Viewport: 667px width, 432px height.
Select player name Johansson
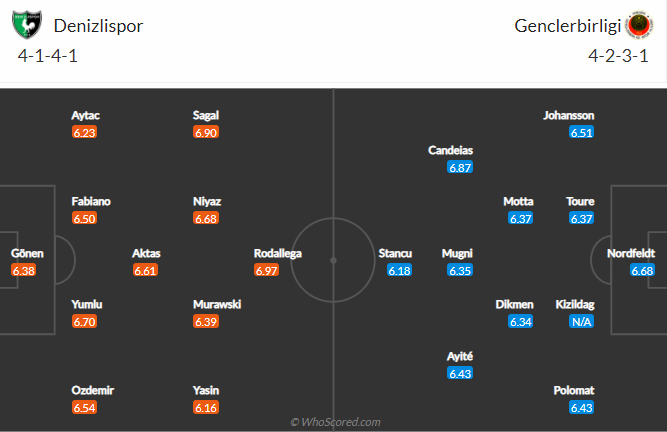(569, 115)
